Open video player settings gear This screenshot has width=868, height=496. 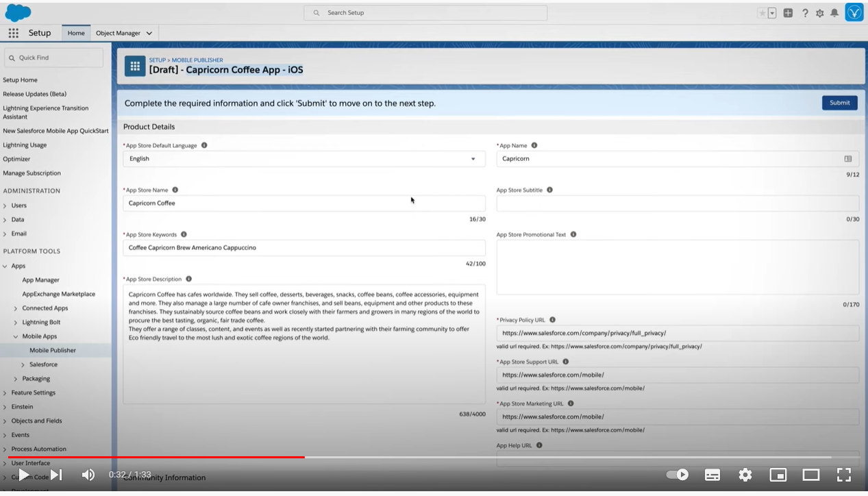(745, 475)
